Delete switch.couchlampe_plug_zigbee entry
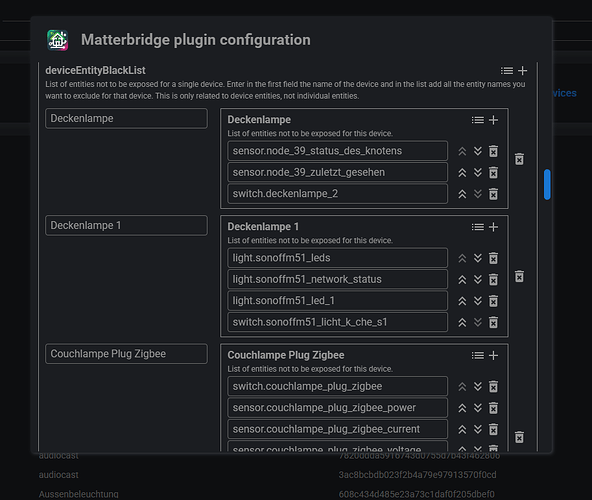 click(493, 387)
